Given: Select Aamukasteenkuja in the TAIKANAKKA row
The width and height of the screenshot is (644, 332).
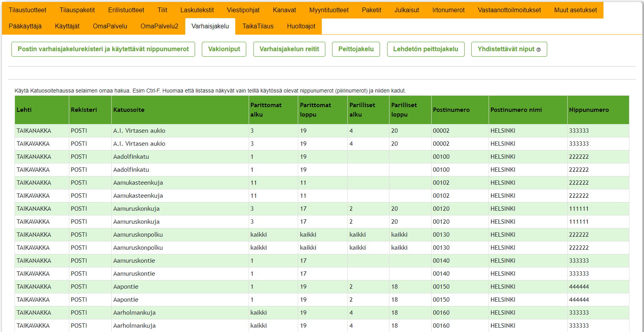Looking at the screenshot, I should click(x=138, y=183).
